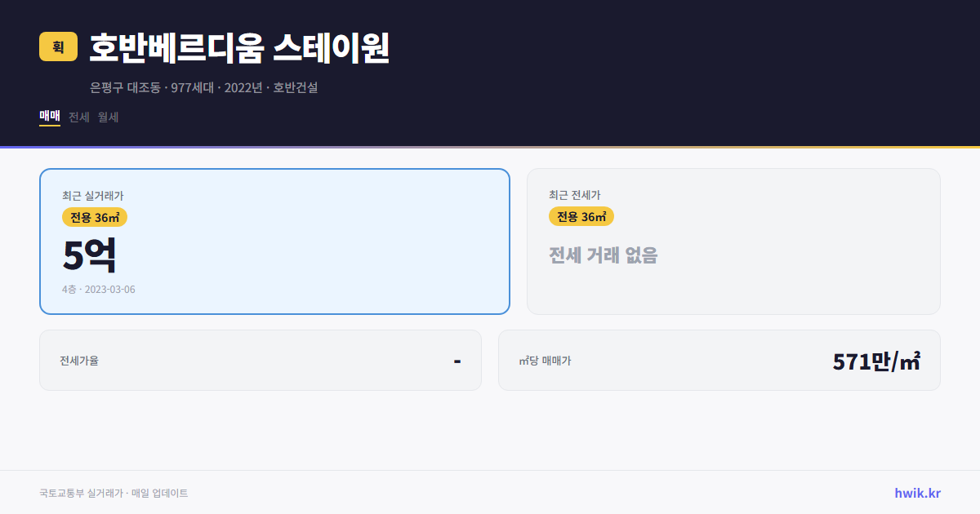
Task: Switch to the 월세 tab
Action: 106,117
